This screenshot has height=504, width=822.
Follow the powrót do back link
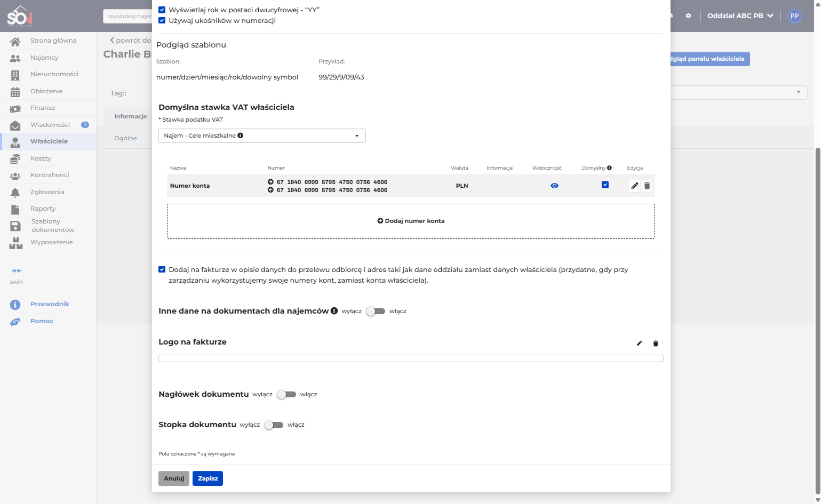point(131,40)
